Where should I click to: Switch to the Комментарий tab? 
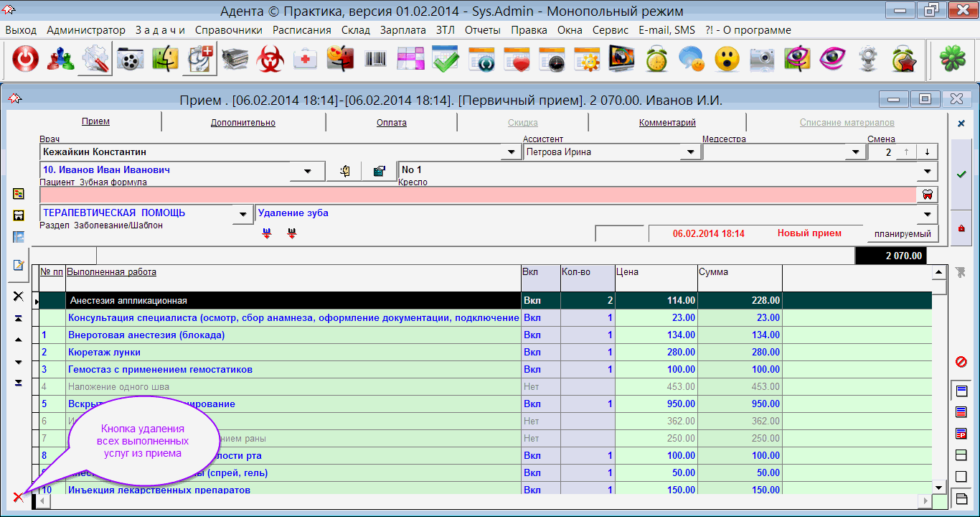[667, 123]
